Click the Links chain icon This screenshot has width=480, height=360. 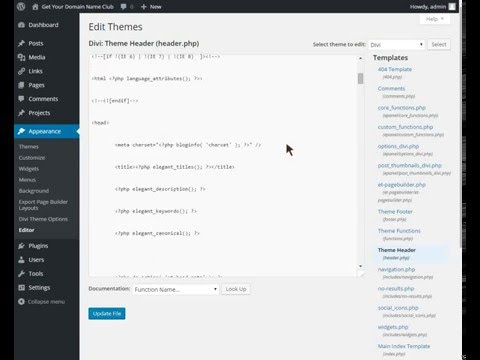(x=21, y=71)
